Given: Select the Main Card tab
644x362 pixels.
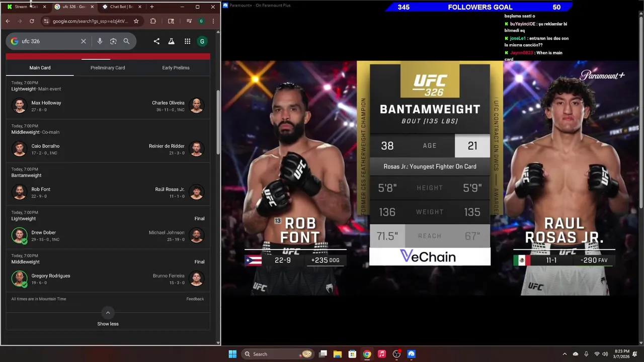Looking at the screenshot, I should tap(40, 68).
